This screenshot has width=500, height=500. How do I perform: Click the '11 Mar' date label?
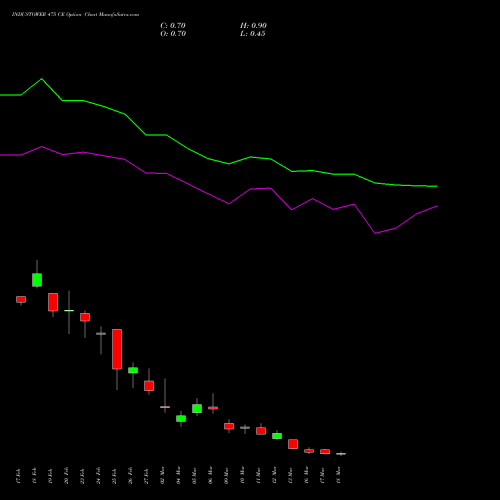pyautogui.click(x=258, y=475)
